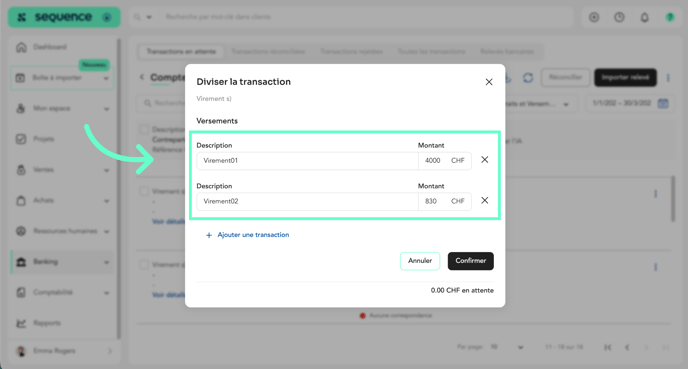Open the first Virement row options menu

click(656, 193)
